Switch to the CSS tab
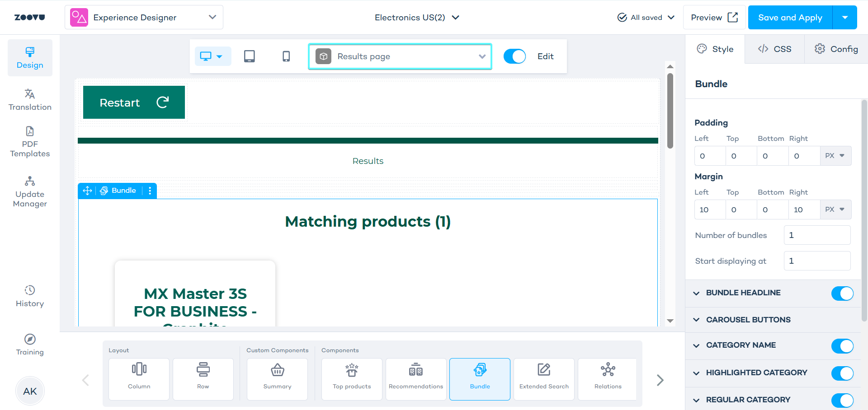 tap(774, 49)
